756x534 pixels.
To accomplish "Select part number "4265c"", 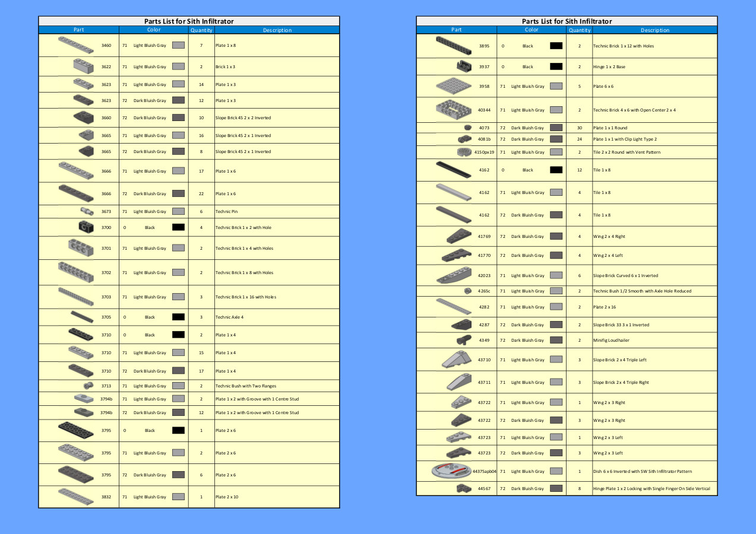I will click(485, 291).
